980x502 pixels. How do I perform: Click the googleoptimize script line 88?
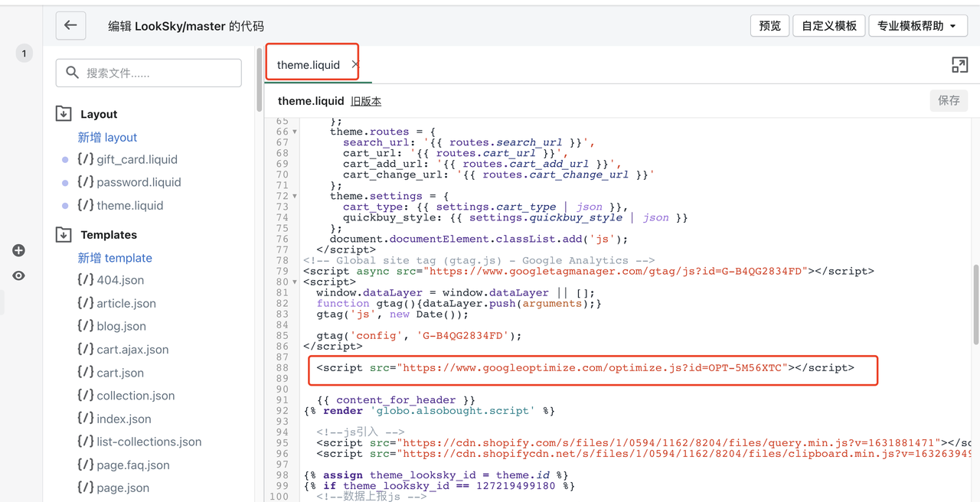click(x=586, y=367)
